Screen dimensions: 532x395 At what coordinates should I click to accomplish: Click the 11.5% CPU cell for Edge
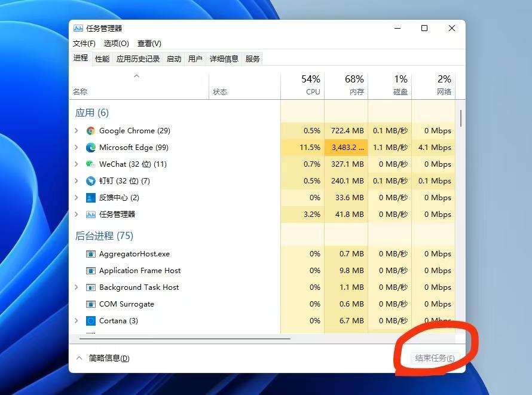pos(302,148)
